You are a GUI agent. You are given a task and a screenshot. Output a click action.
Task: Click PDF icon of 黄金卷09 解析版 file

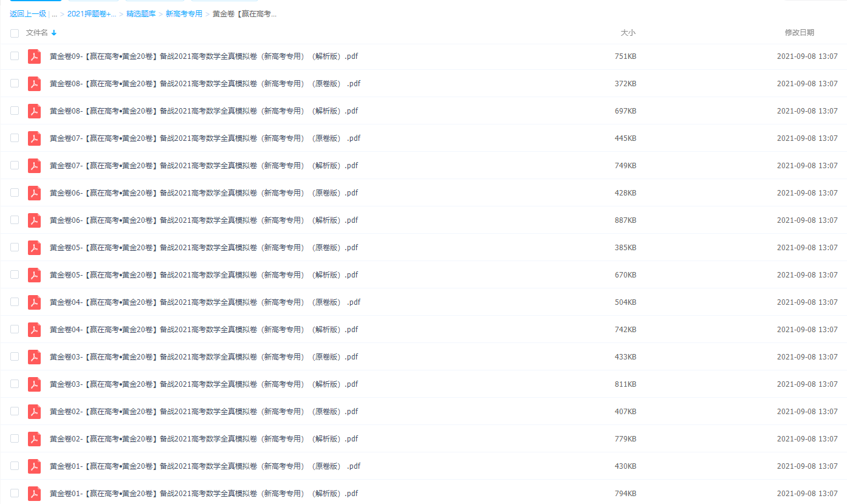click(34, 56)
